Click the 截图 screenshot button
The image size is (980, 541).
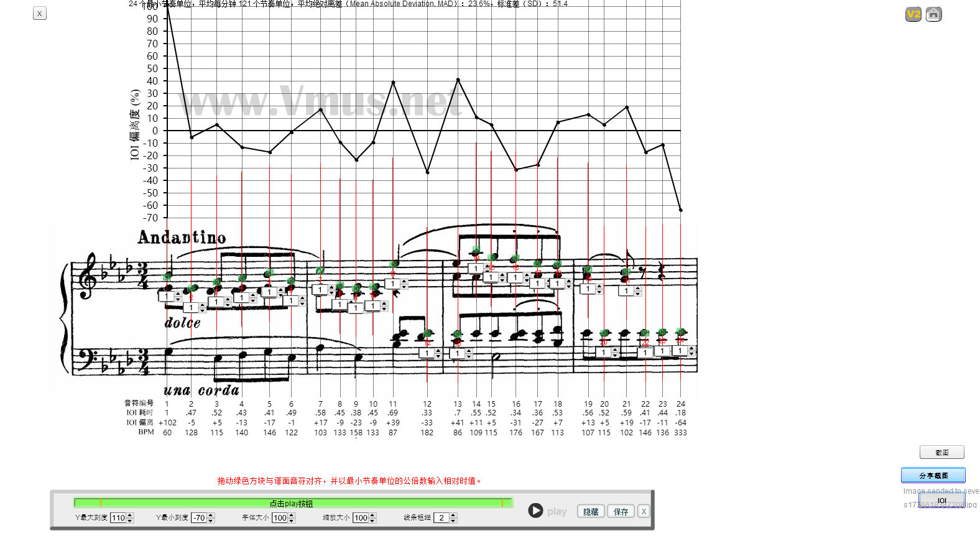(941, 452)
